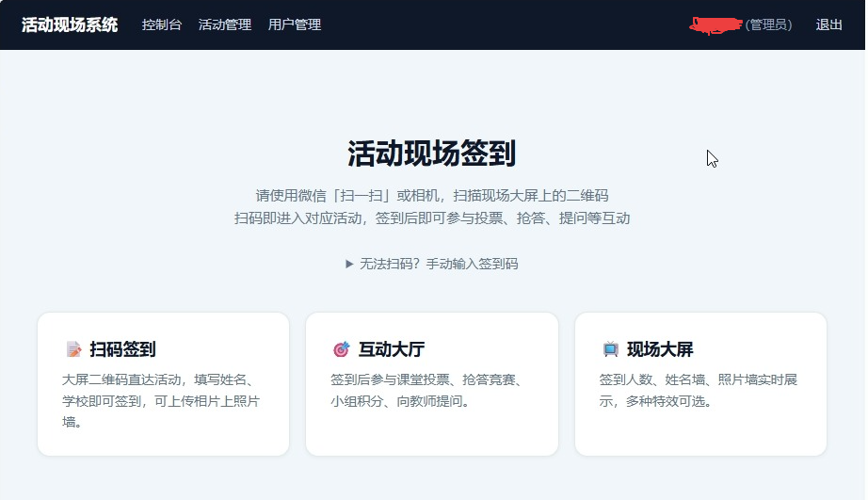Image resolution: width=868 pixels, height=500 pixels.
Task: Click text 请使用微信「扫一扫」或相机
Action: tap(349, 196)
